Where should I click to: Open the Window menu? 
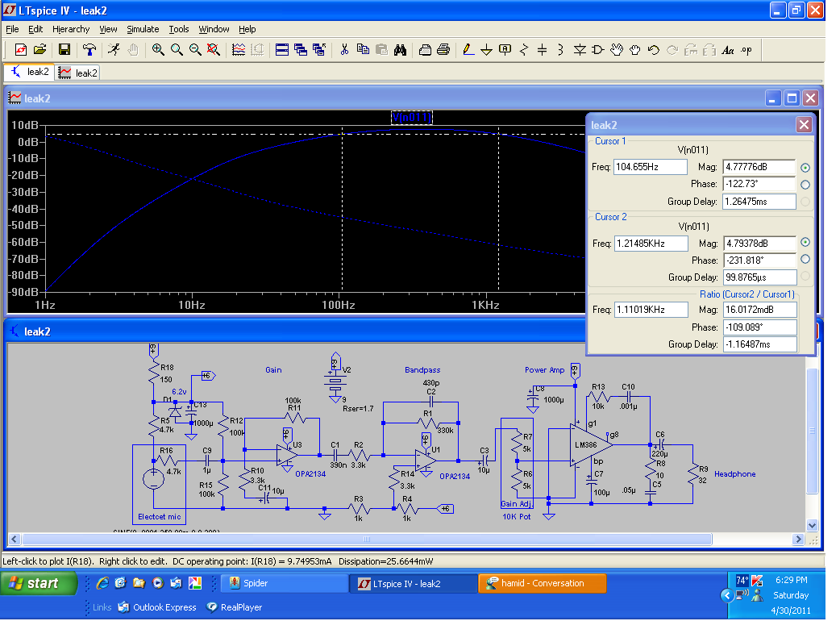click(214, 29)
